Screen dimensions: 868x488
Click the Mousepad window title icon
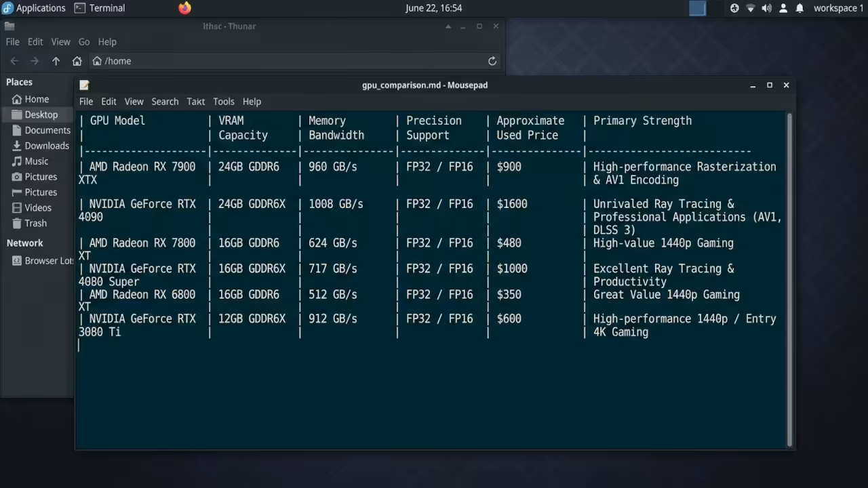click(x=84, y=85)
